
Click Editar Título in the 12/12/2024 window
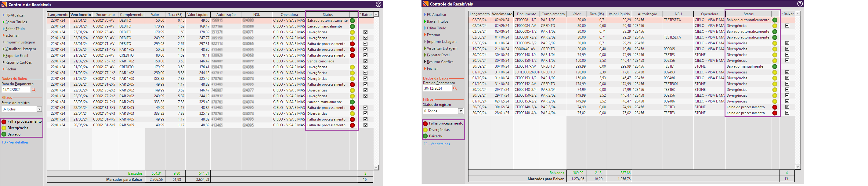[15, 29]
